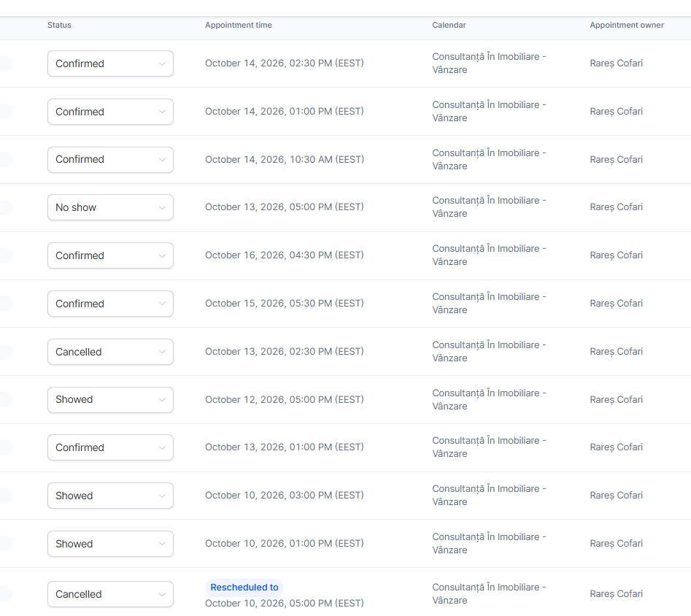The height and width of the screenshot is (616, 691).
Task: Click the Appointment owner column header
Action: tap(627, 25)
